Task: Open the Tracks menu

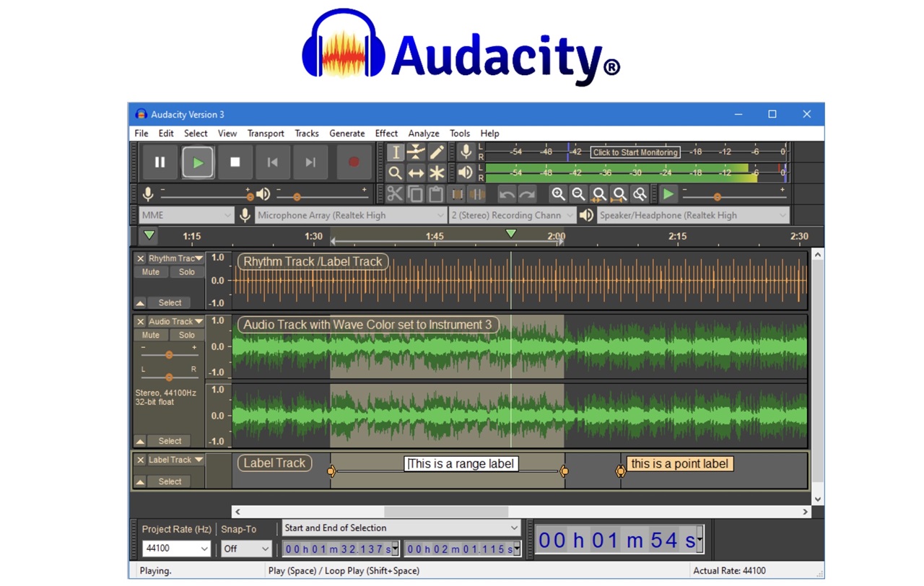Action: click(x=307, y=134)
